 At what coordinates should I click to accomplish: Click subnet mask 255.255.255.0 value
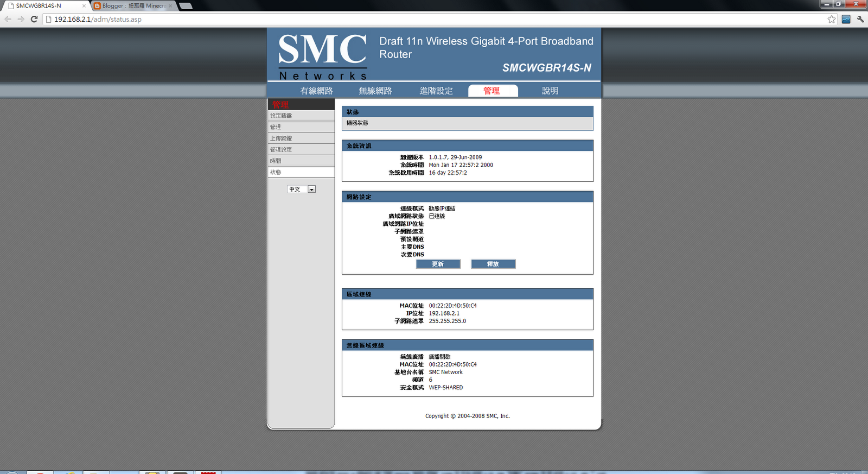(447, 321)
